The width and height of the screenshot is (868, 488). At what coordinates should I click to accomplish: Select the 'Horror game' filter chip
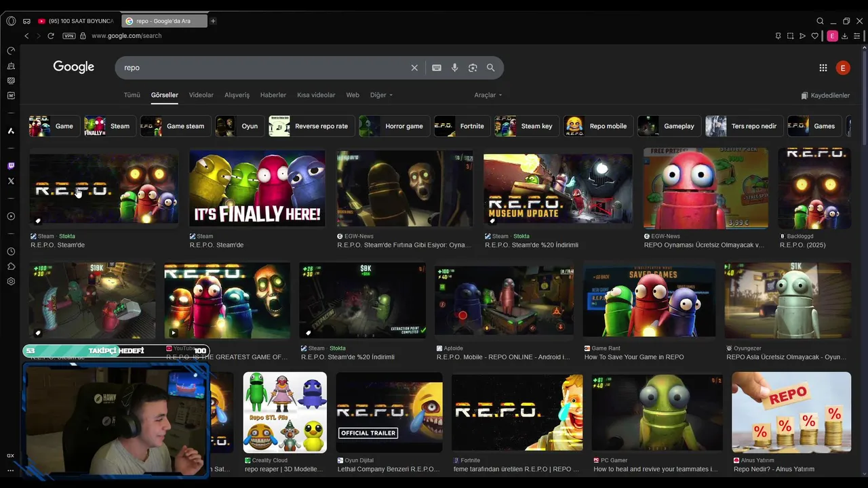pos(393,126)
